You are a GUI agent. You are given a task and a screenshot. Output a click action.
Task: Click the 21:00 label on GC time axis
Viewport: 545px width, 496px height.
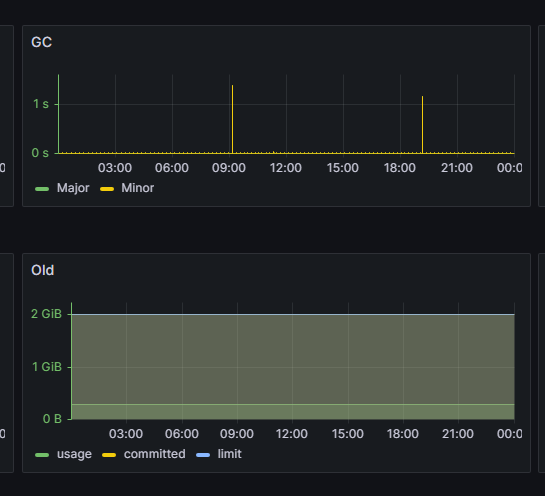(457, 168)
